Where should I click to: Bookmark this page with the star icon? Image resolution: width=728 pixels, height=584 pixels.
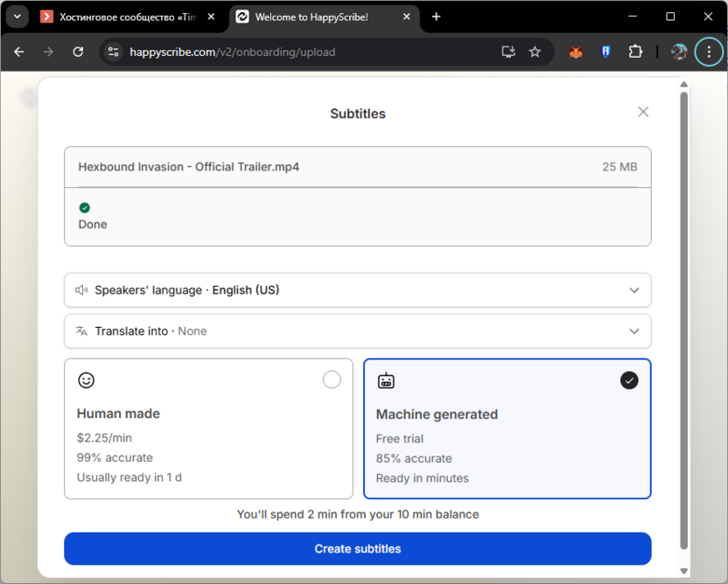click(x=535, y=52)
